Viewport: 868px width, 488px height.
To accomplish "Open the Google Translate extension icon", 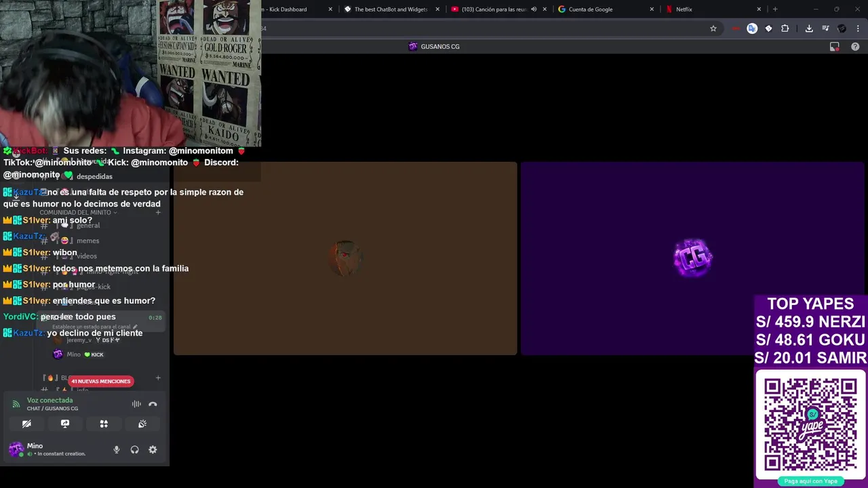I will point(752,28).
